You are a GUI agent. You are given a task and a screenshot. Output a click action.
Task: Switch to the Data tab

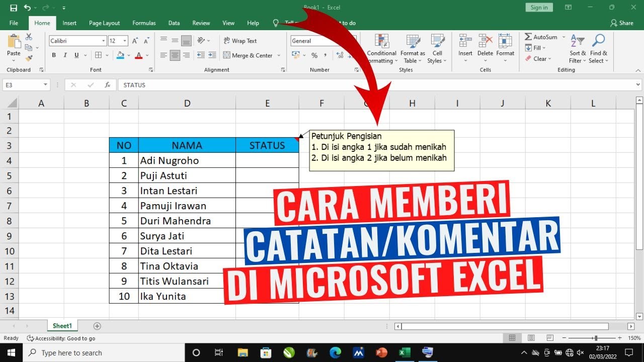(x=174, y=23)
